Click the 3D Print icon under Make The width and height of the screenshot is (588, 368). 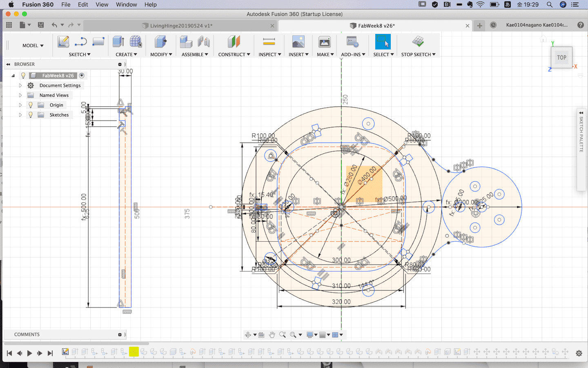coord(324,42)
